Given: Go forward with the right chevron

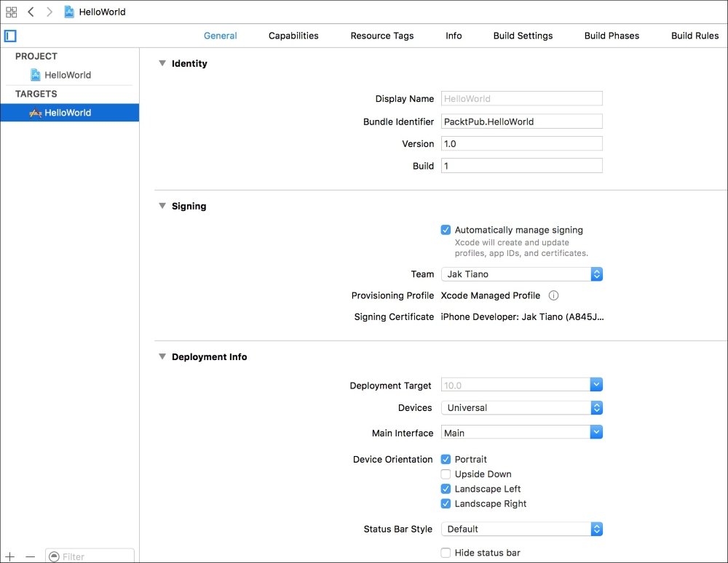Looking at the screenshot, I should [50, 12].
